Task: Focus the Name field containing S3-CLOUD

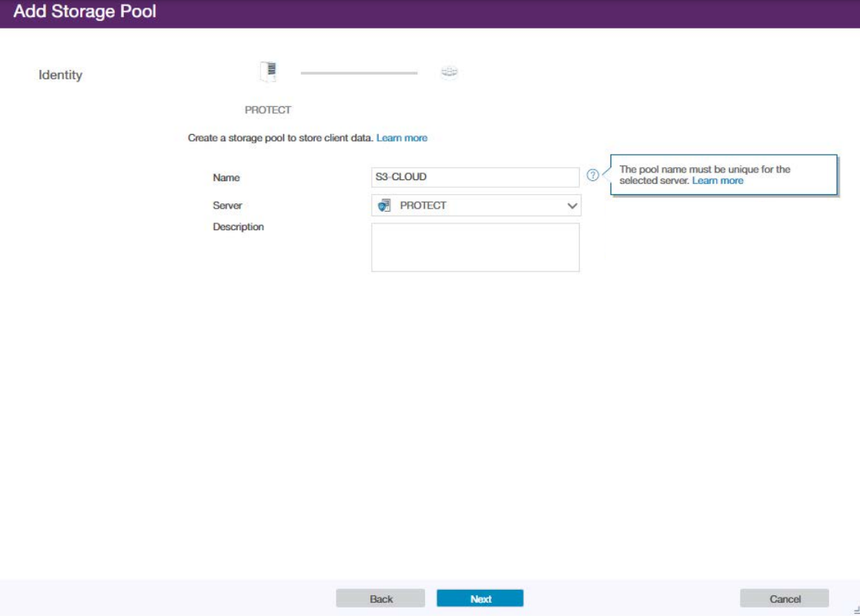Action: [x=475, y=177]
